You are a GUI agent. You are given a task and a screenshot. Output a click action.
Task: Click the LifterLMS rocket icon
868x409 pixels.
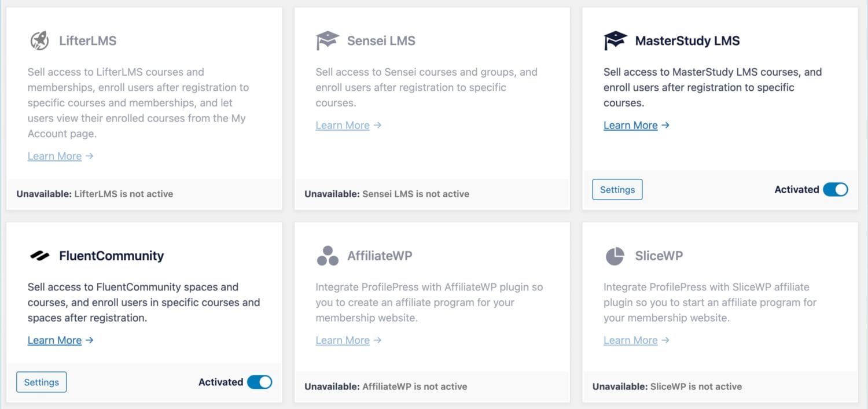39,40
